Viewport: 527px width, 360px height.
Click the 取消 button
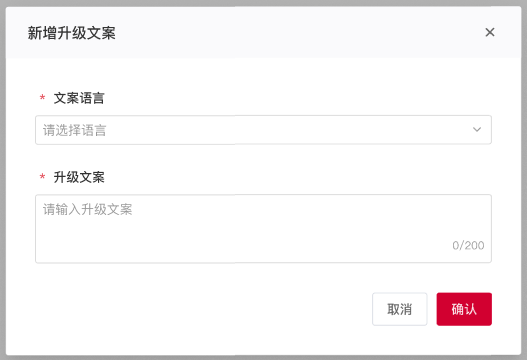[400, 309]
